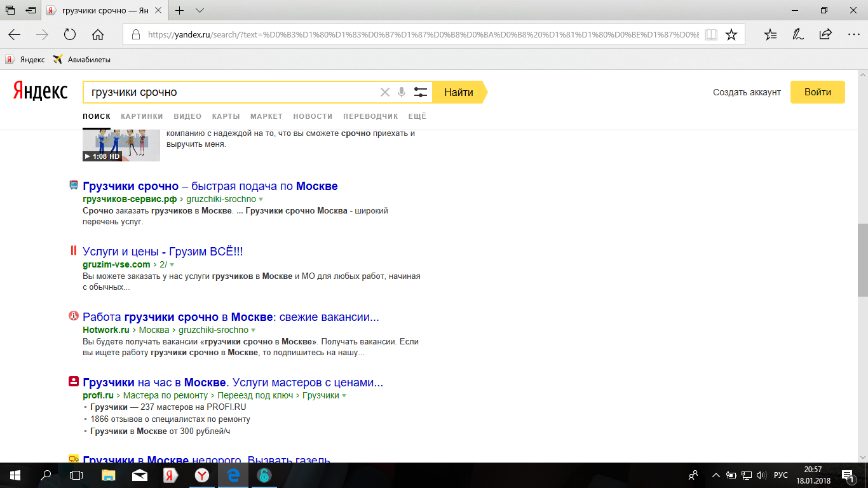Viewport: 868px width, 488px height.
Task: Click profi.ru result favicon
Action: 74,382
